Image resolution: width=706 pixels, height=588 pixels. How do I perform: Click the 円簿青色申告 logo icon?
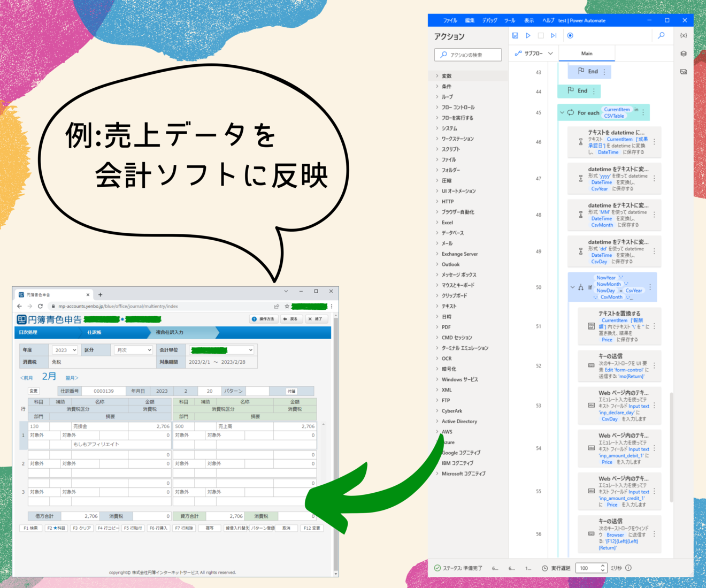(x=22, y=319)
